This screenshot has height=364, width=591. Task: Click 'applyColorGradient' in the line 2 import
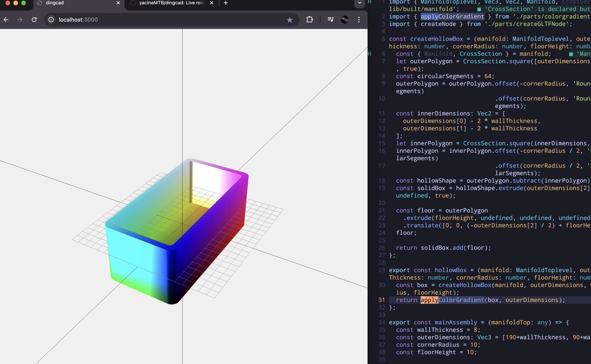pyautogui.click(x=453, y=16)
